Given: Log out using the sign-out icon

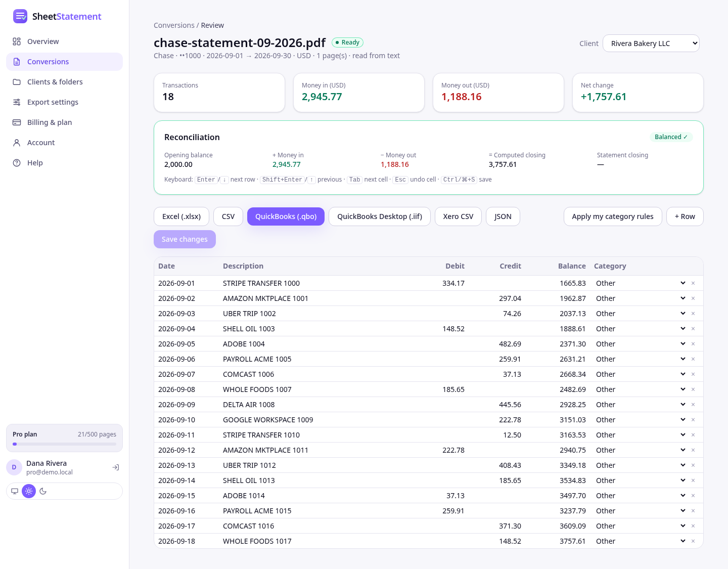Looking at the screenshot, I should 116,467.
